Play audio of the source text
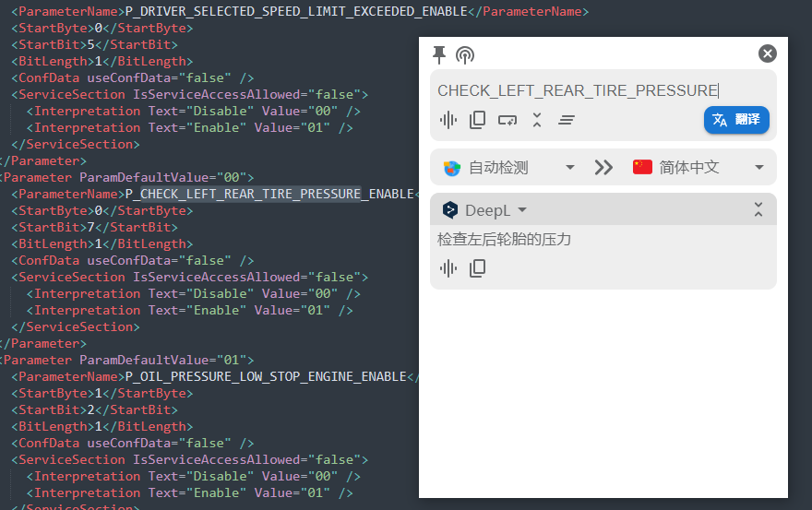This screenshot has height=510, width=812. (448, 120)
